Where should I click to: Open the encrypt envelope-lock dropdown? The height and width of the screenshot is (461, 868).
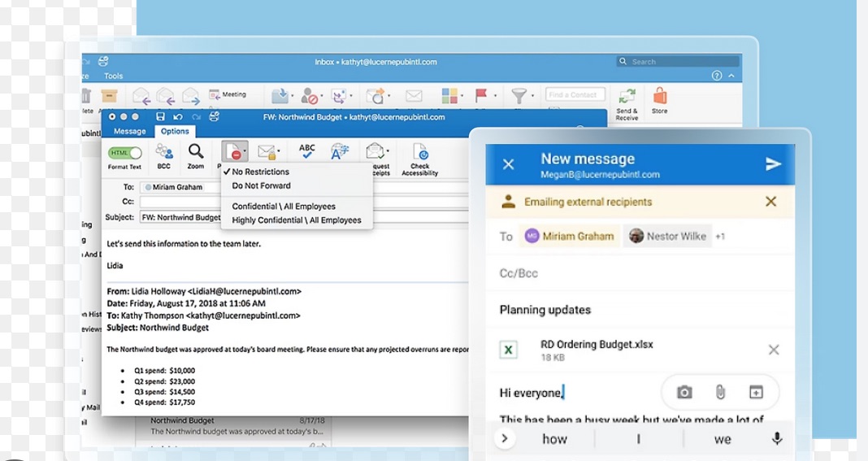click(268, 152)
